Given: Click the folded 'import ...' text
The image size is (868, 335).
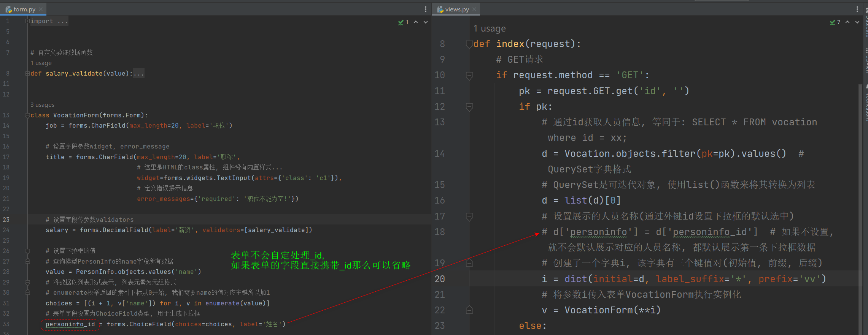Looking at the screenshot, I should coord(49,21).
